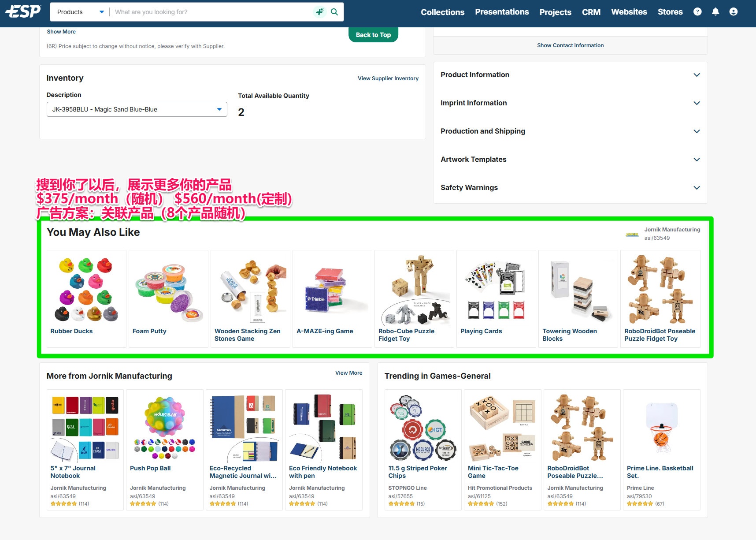This screenshot has height=540, width=756.
Task: Click the ESP logo in header
Action: tap(23, 11)
